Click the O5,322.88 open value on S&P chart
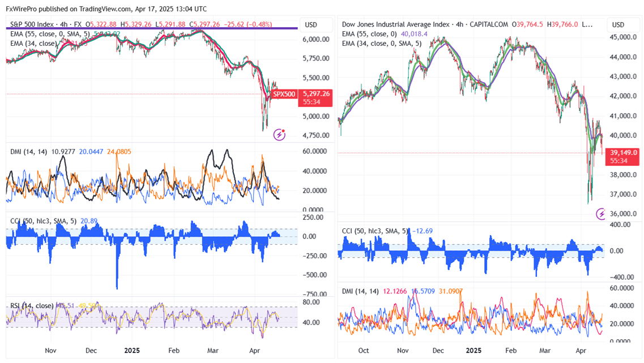Image resolution: width=644 pixels, height=363 pixels. (x=101, y=24)
